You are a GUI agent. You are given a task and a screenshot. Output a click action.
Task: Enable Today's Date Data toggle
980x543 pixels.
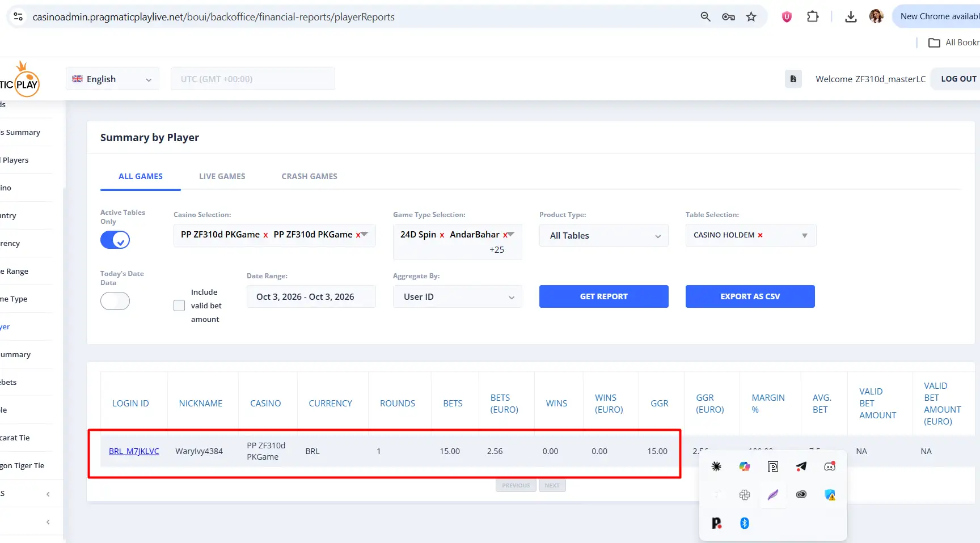pos(115,301)
